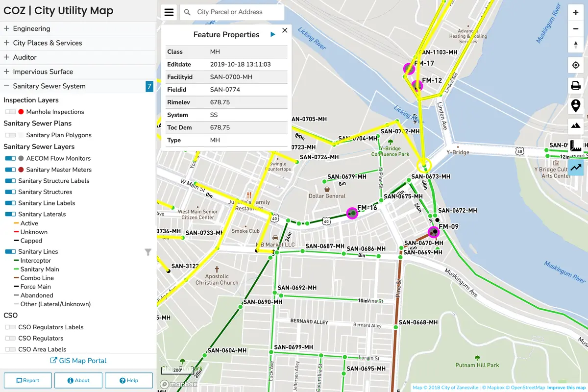
Task: Click the geolocate target icon
Action: click(x=576, y=66)
